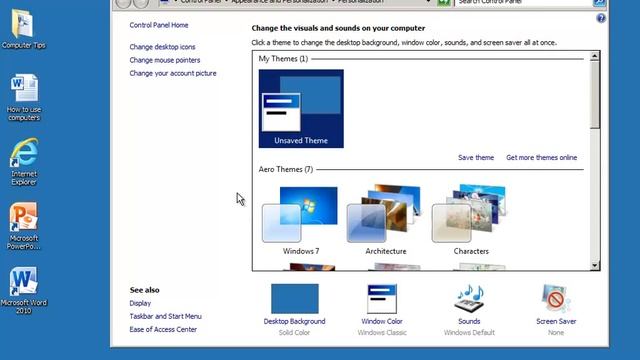Select the Internet Explorer desktop shortcut
Image resolution: width=640 pixels, height=360 pixels.
click(x=24, y=162)
